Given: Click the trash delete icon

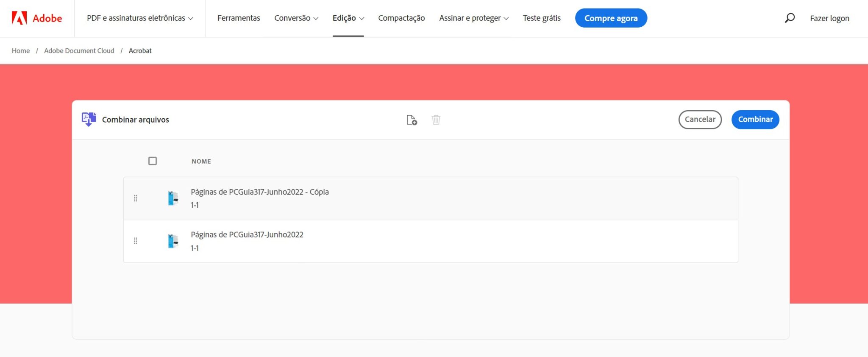Looking at the screenshot, I should click(436, 120).
